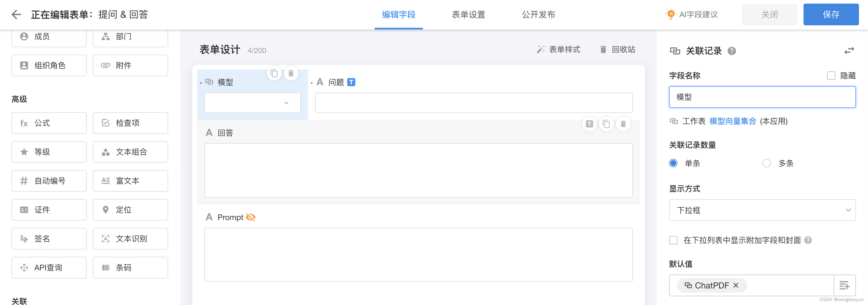Add the 签名 signature field
This screenshot has width=868, height=305.
point(49,239)
